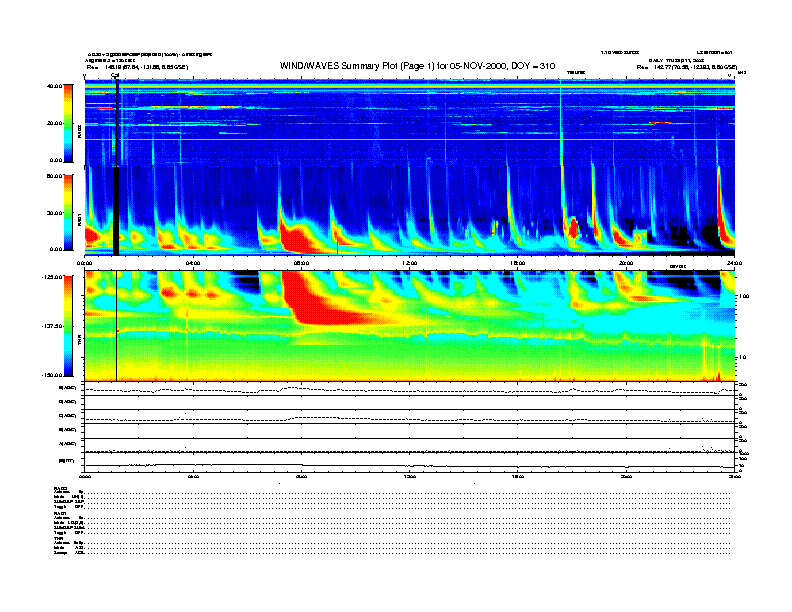Click the RAD2 spectrogram color bar
Viewport: 792px width, 612px height.
pos(68,123)
